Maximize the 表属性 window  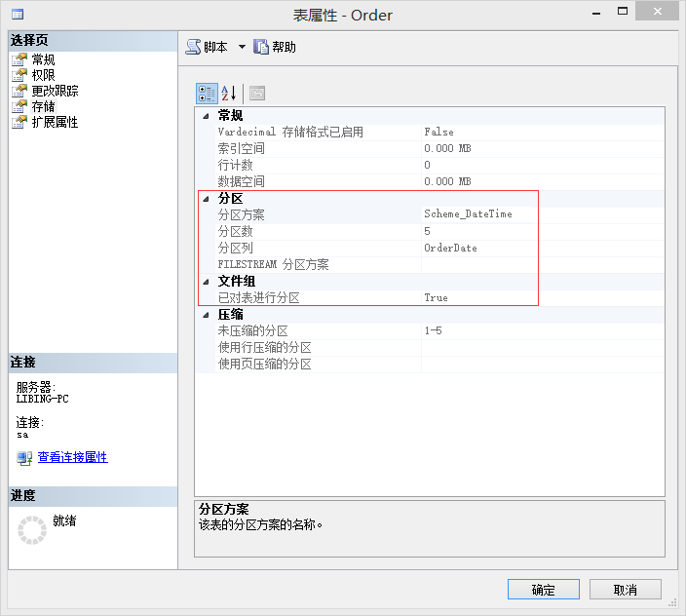[623, 11]
